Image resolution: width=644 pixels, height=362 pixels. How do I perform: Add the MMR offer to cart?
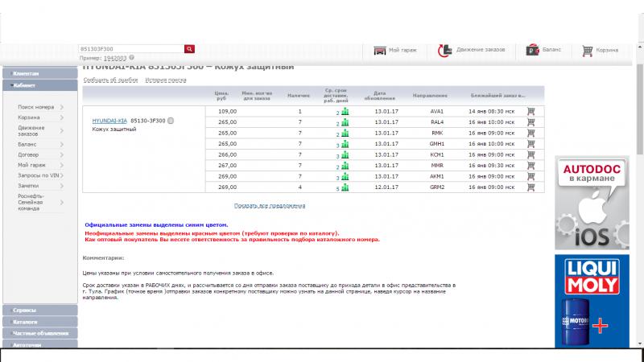[531, 166]
